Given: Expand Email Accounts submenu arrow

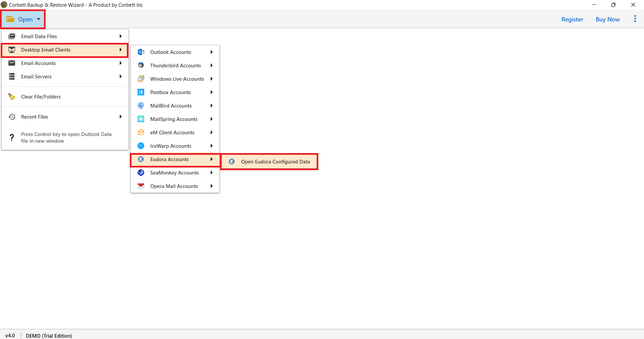Looking at the screenshot, I should (x=120, y=63).
